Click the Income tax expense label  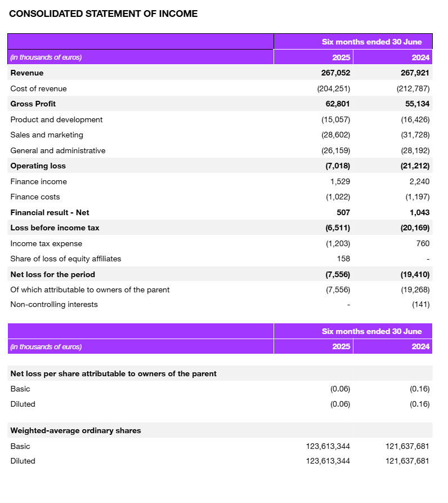tap(46, 243)
